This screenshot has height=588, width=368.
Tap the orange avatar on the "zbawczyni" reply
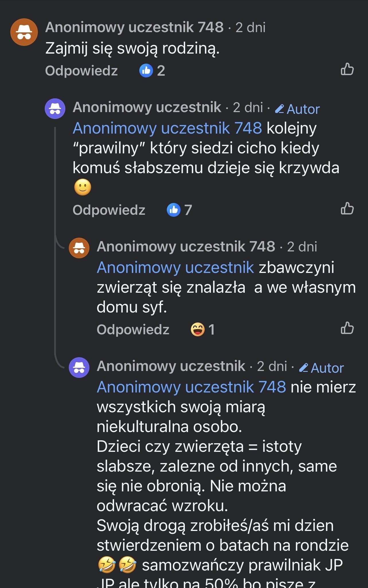coord(79,248)
